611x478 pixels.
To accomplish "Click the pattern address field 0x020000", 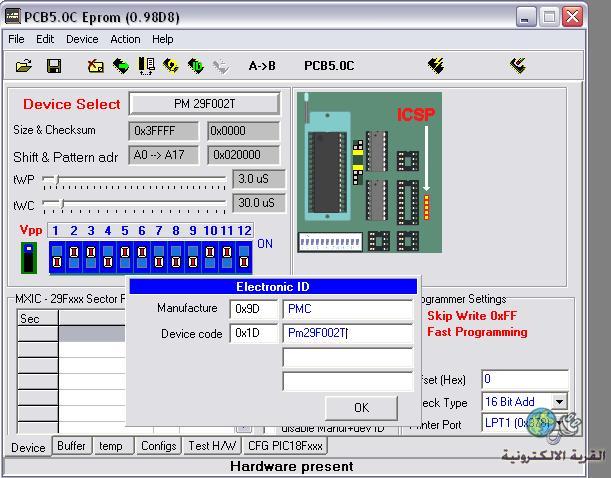I will tap(243, 155).
